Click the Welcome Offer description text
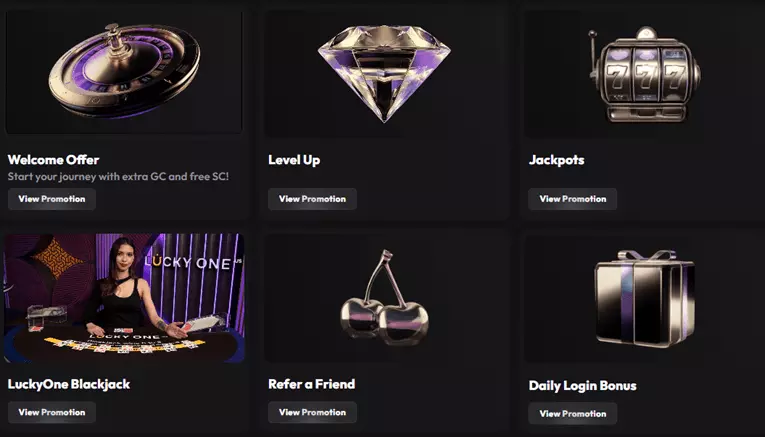Image resolution: width=765 pixels, height=437 pixels. 118,177
